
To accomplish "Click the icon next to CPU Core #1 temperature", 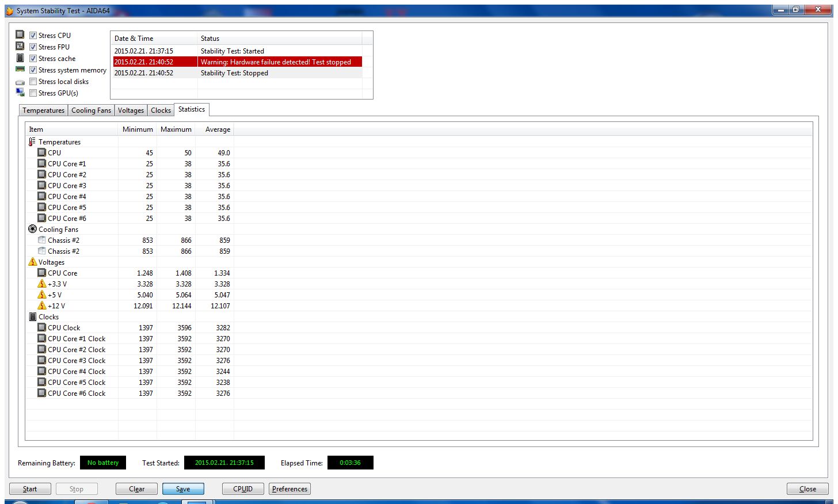I will pos(41,163).
